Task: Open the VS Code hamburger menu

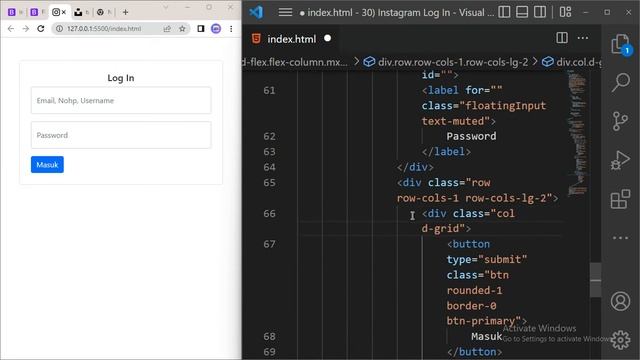Action: point(285,12)
